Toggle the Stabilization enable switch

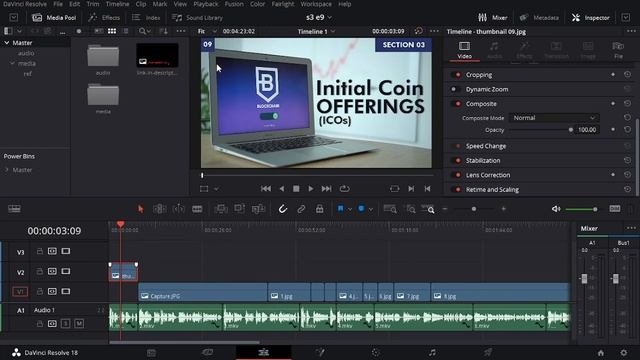point(457,160)
